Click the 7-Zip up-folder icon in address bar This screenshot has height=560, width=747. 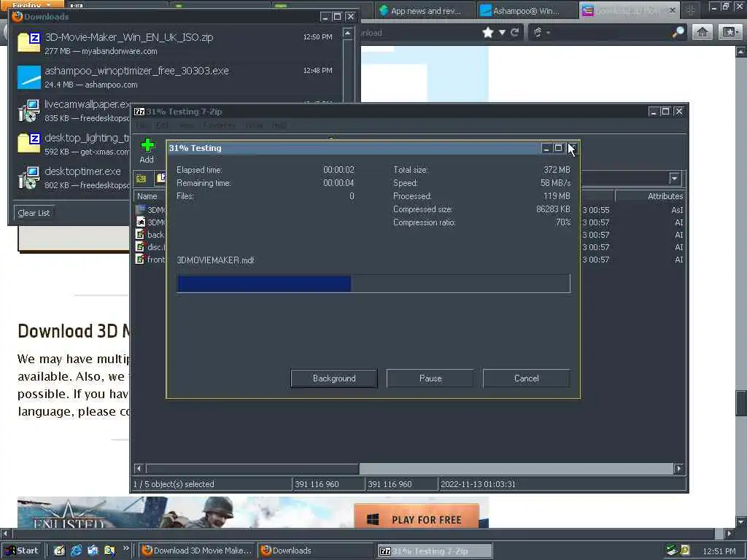coord(141,179)
